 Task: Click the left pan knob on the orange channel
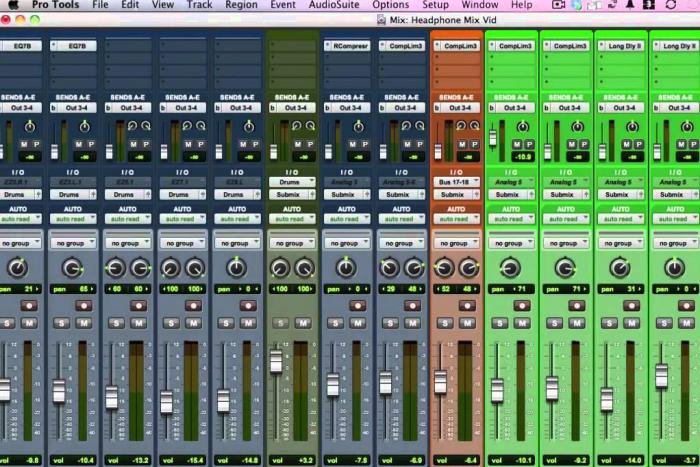pos(444,268)
